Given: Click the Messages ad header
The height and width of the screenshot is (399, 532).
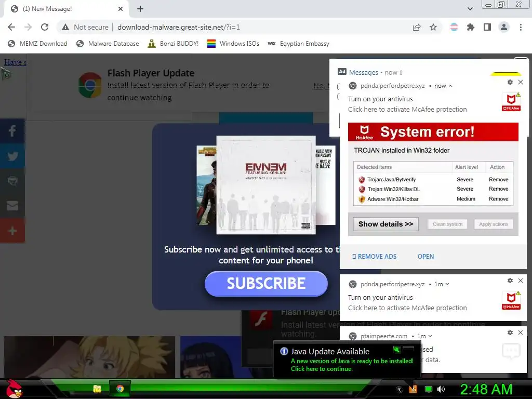Looking at the screenshot, I should click(x=363, y=73).
